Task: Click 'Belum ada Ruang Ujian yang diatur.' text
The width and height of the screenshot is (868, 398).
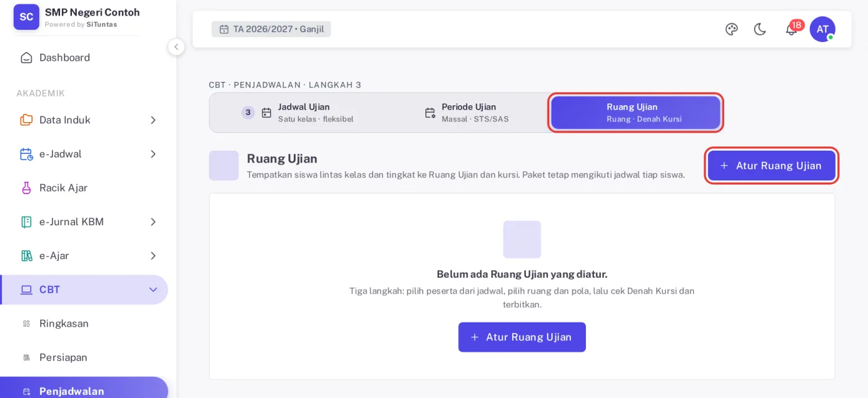Action: pos(522,274)
